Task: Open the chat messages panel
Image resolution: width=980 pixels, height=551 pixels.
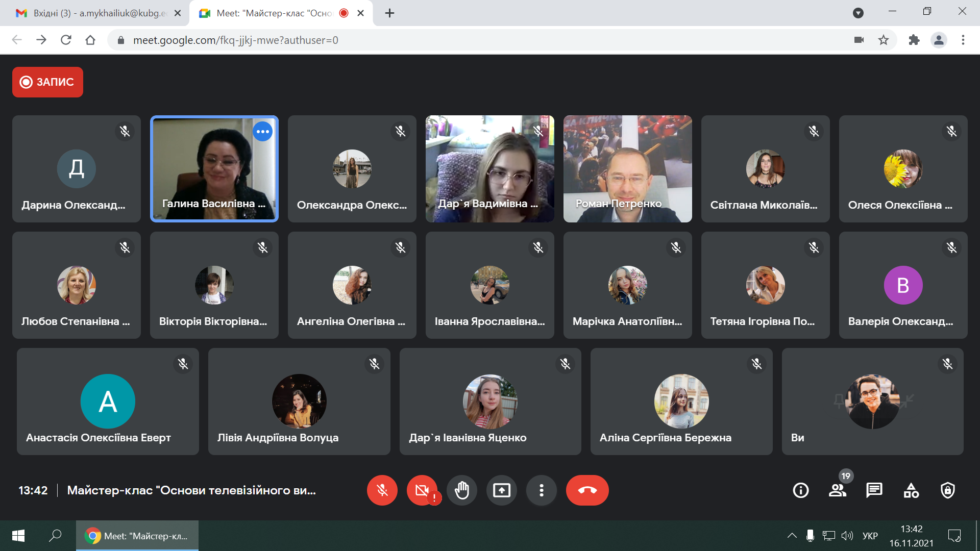Action: click(x=874, y=490)
